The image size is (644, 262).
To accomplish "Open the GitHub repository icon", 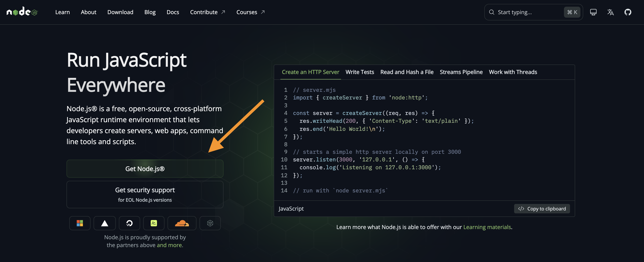I will point(628,12).
